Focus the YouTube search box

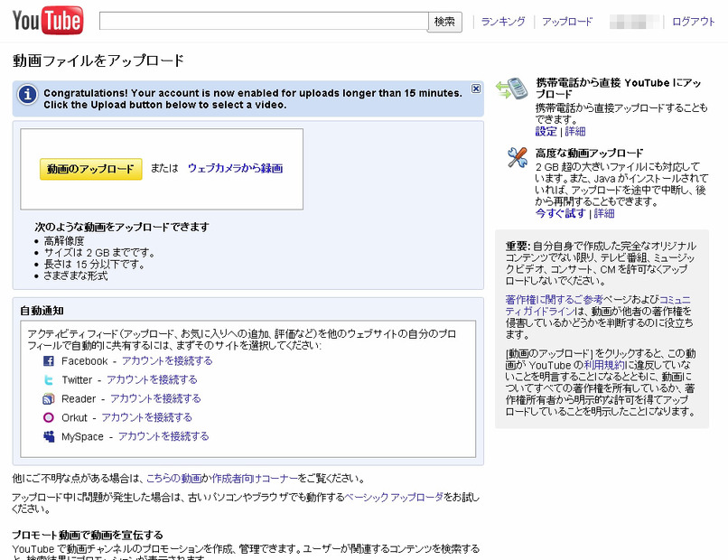pos(264,22)
